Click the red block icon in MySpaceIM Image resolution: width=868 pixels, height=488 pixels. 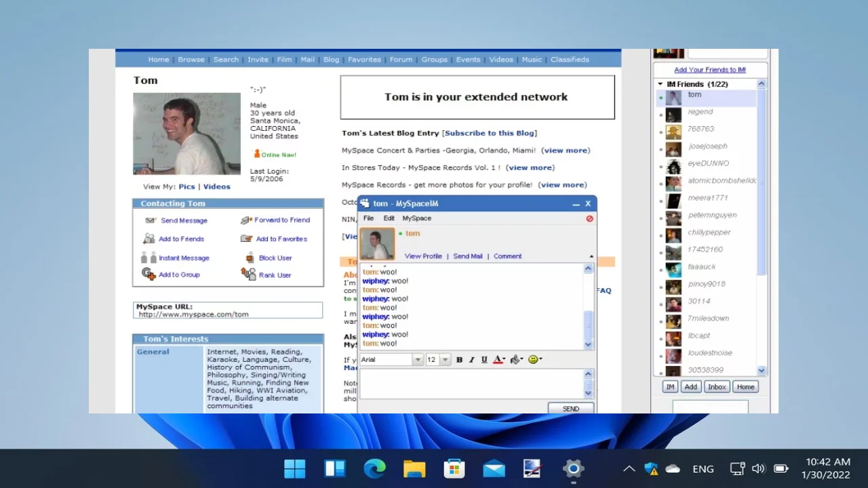[589, 218]
